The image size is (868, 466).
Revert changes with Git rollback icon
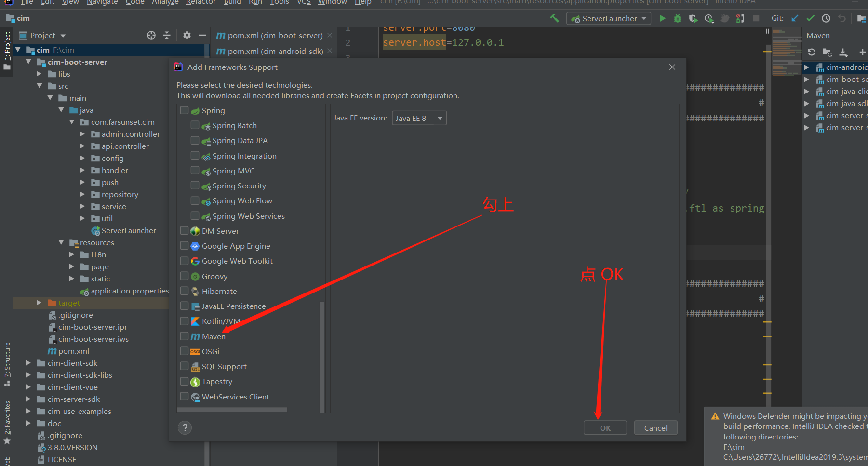(x=841, y=18)
